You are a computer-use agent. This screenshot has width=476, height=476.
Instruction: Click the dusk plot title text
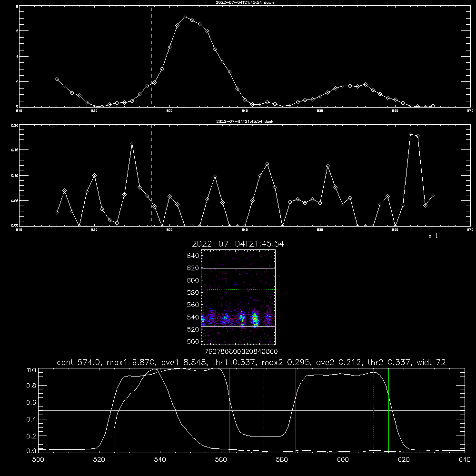(x=245, y=121)
